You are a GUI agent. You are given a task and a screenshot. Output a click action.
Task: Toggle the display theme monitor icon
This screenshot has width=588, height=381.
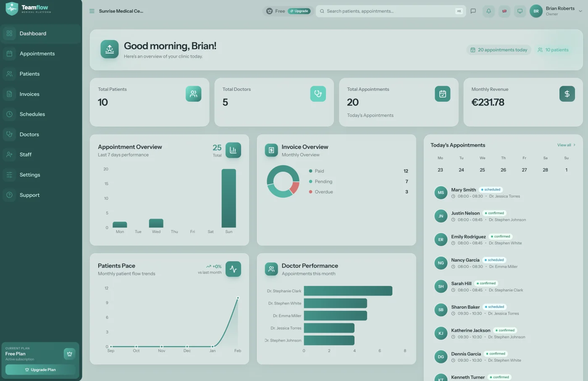(x=520, y=11)
